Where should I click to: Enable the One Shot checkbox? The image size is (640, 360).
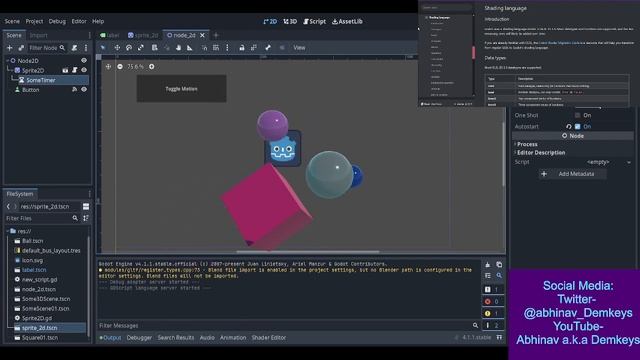tap(578, 116)
